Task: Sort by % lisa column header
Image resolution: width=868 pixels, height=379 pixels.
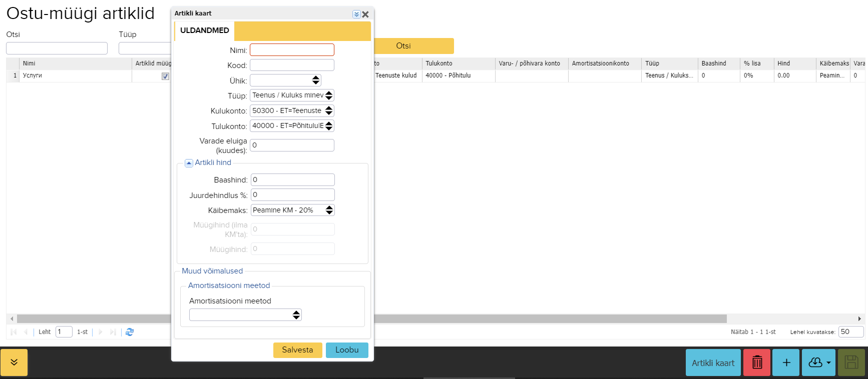Action: tap(757, 63)
